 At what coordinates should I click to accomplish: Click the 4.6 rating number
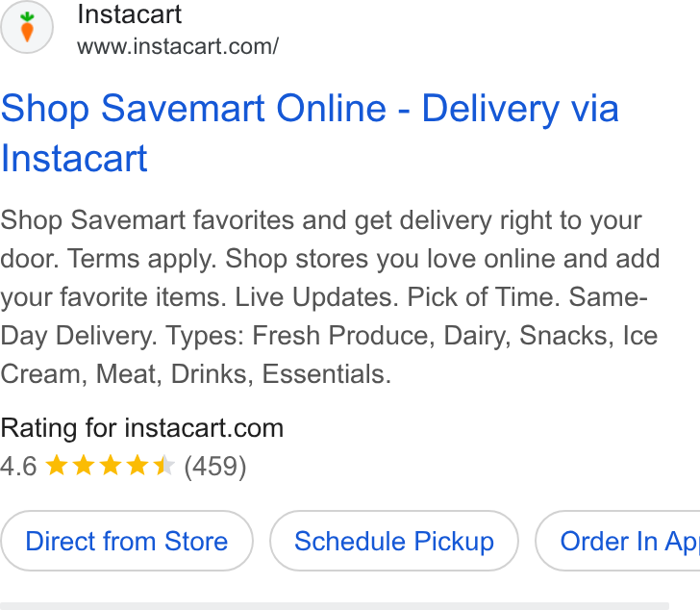[x=18, y=467]
